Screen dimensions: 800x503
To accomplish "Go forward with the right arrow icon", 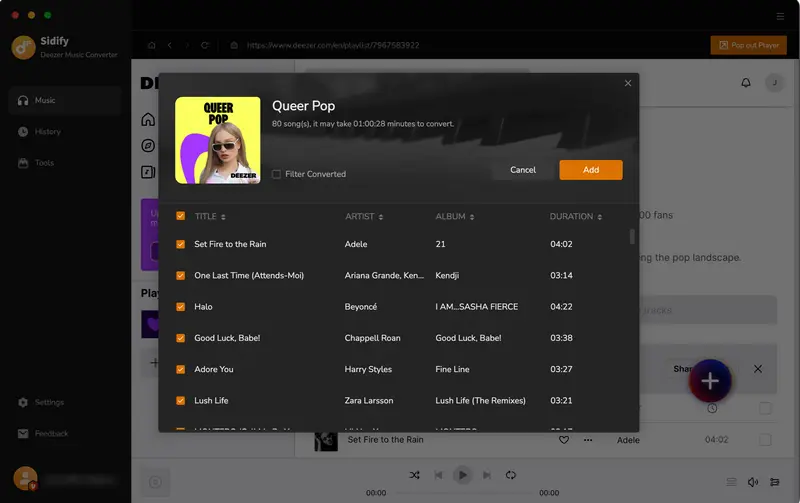I will [x=187, y=45].
